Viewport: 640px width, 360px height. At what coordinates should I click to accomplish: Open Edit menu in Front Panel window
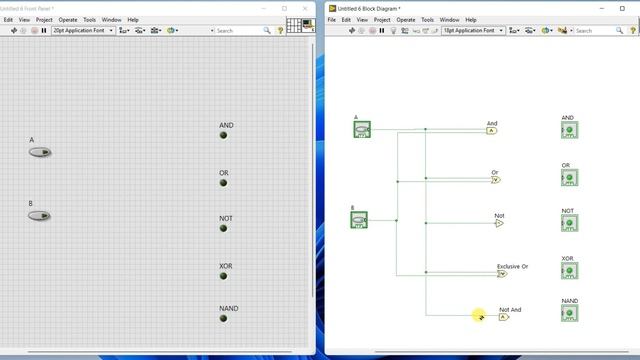pyautogui.click(x=8, y=20)
